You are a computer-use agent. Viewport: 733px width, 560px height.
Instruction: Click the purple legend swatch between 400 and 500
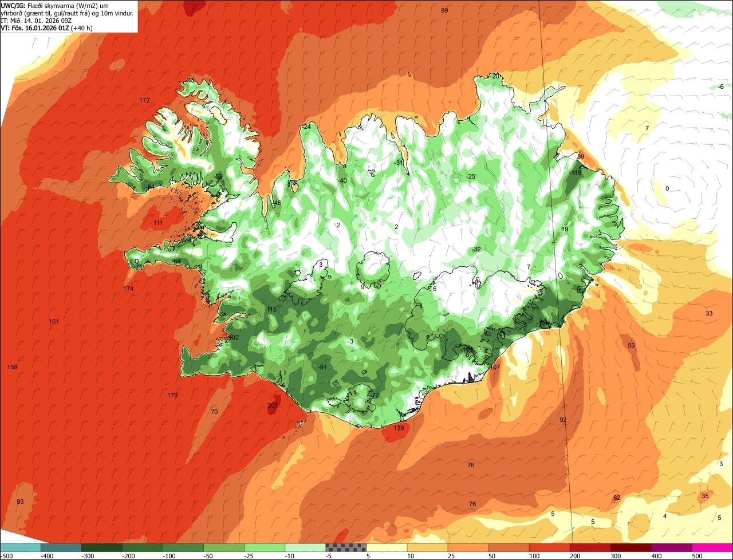671,547
